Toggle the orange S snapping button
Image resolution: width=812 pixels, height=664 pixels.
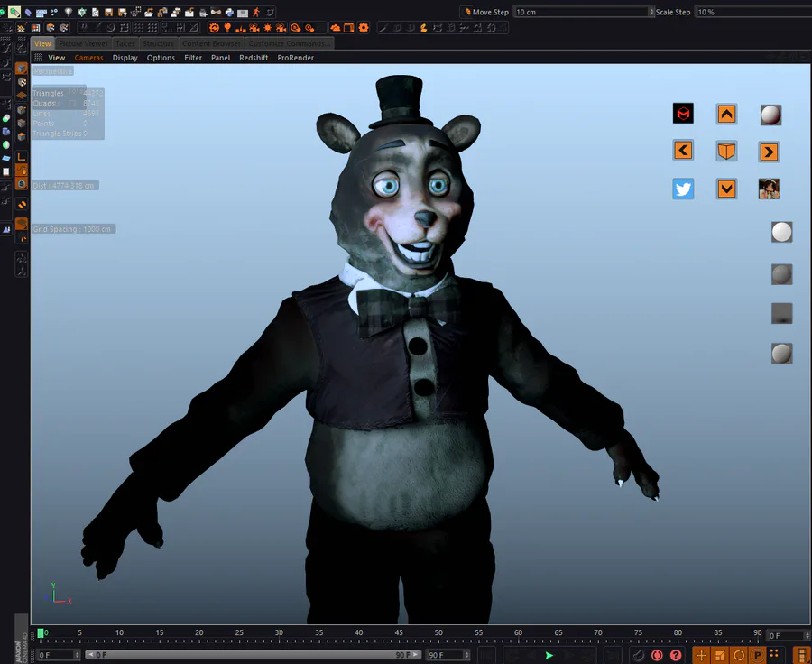22,184
